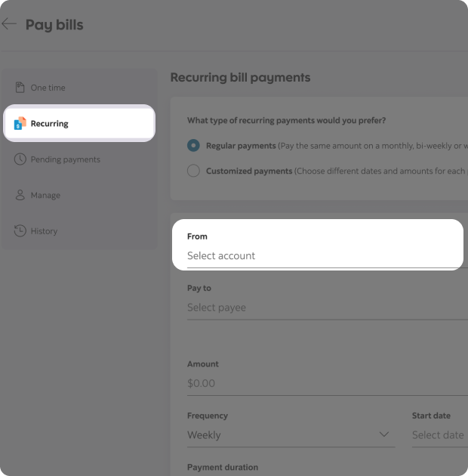Click the back arrow icon
Viewport: 468px width, 476px height.
pyautogui.click(x=9, y=24)
